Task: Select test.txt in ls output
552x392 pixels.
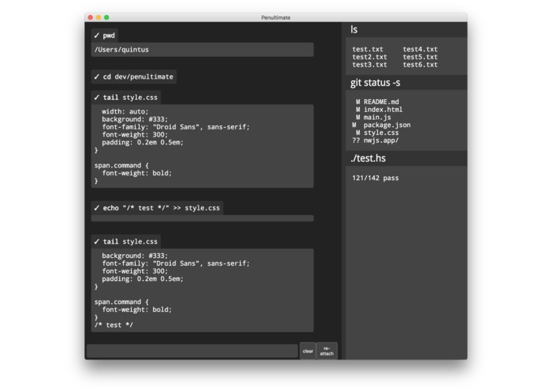Action: (368, 49)
